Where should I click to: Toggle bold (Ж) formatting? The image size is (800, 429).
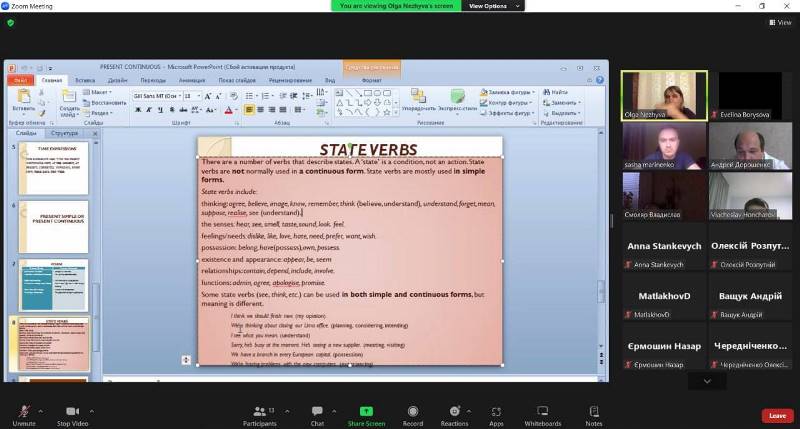coord(138,110)
